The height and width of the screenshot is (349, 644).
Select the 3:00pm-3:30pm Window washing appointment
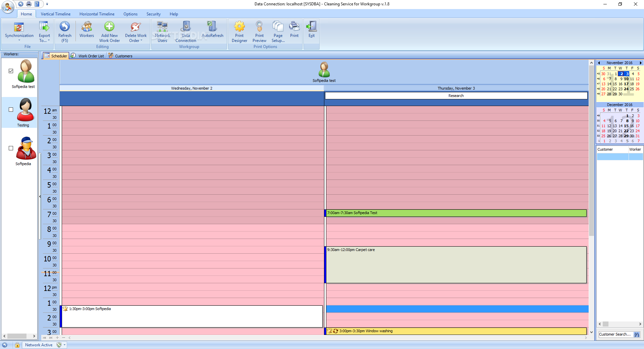point(456,331)
